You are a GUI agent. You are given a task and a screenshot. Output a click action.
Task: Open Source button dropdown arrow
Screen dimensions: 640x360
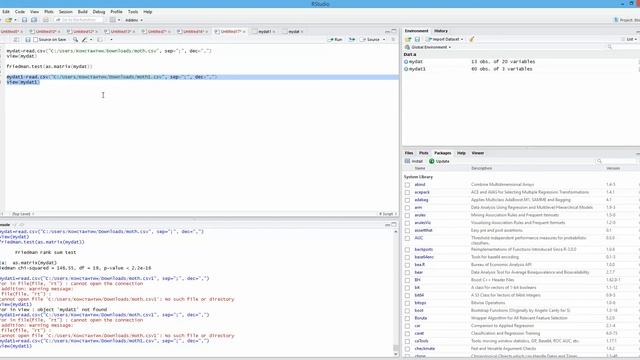384,40
